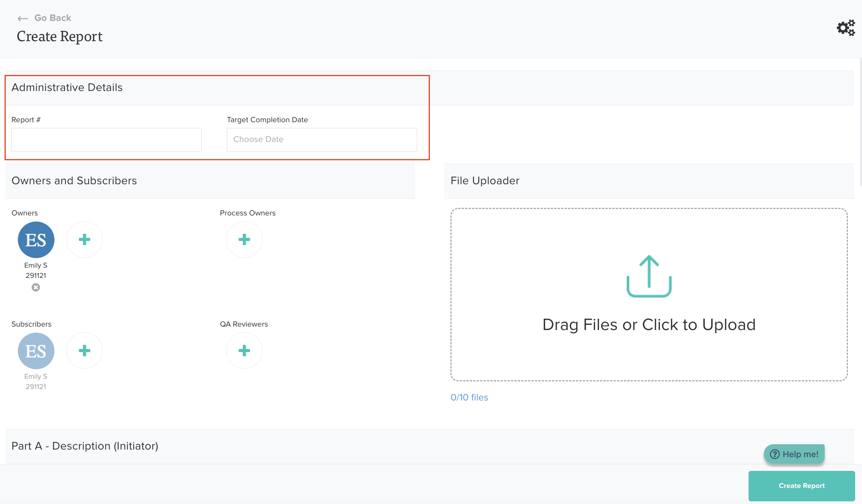Click into the Report # field
Image resolution: width=862 pixels, height=504 pixels.
(107, 139)
